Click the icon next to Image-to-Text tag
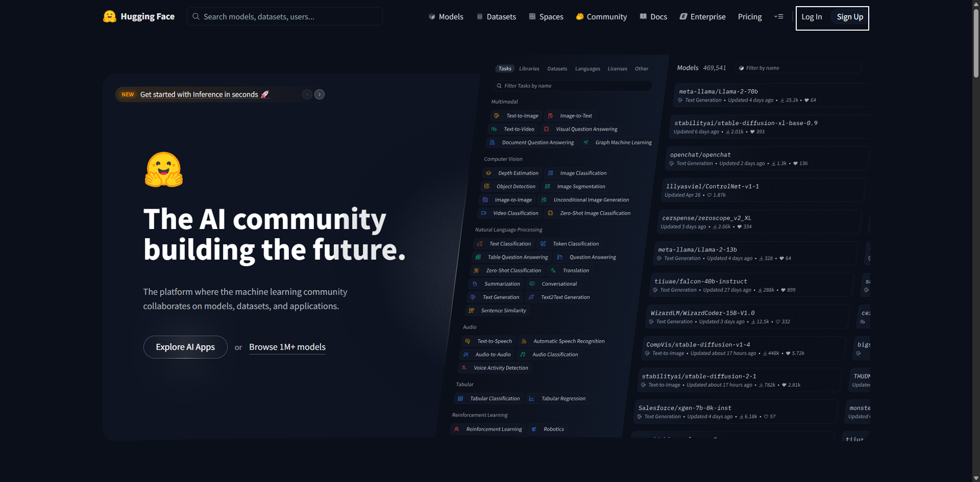 (550, 116)
